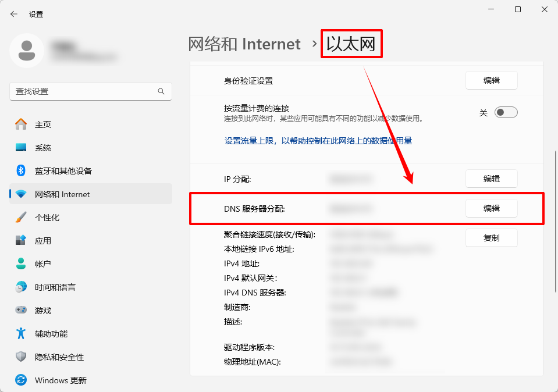Select the Windows Update refresh icon
The width and height of the screenshot is (558, 392).
[21, 380]
